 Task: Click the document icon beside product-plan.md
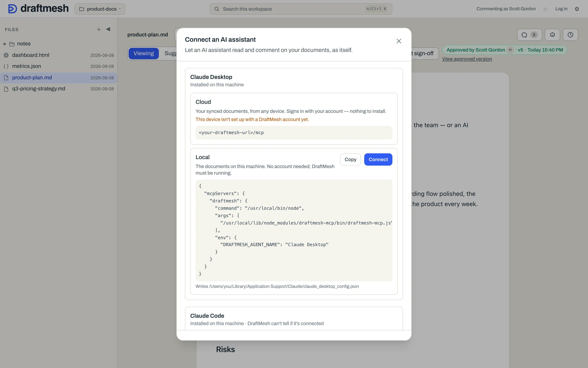(x=6, y=78)
